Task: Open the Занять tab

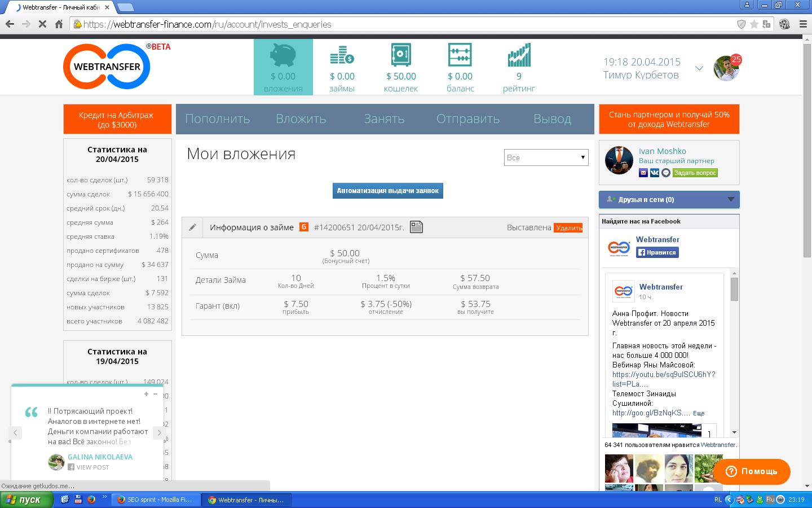Action: tap(384, 119)
